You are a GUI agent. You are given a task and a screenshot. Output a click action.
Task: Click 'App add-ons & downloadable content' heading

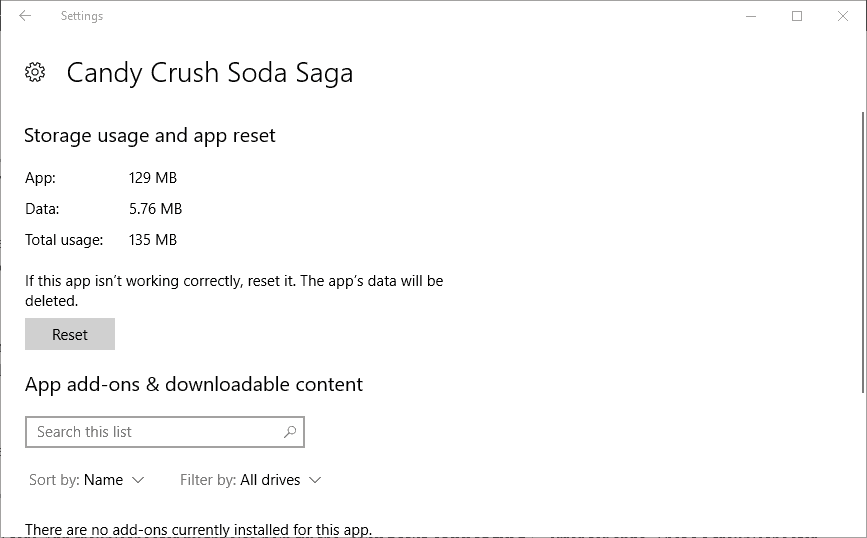pyautogui.click(x=194, y=385)
